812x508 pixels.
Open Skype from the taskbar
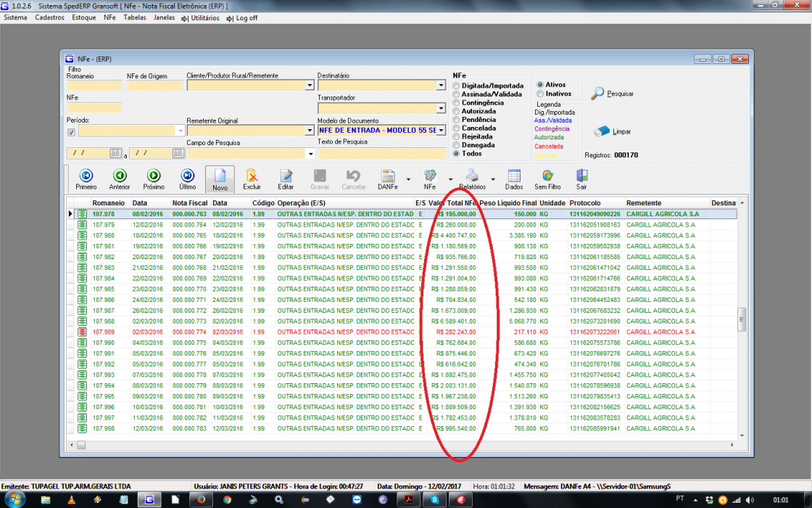pos(434,499)
